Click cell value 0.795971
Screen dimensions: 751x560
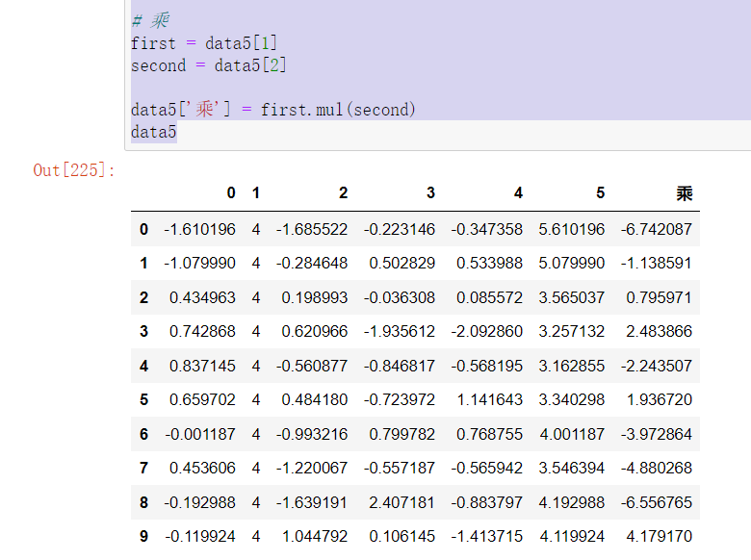(x=659, y=297)
